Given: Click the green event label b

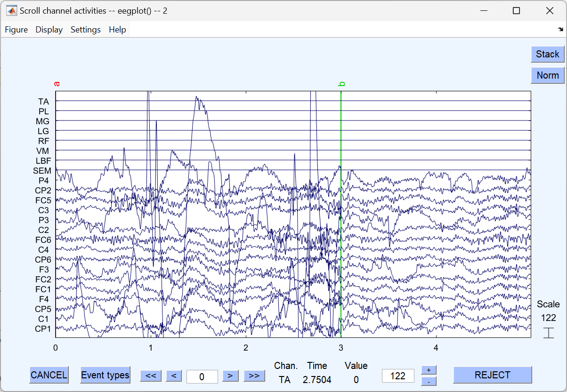Looking at the screenshot, I should click(342, 84).
